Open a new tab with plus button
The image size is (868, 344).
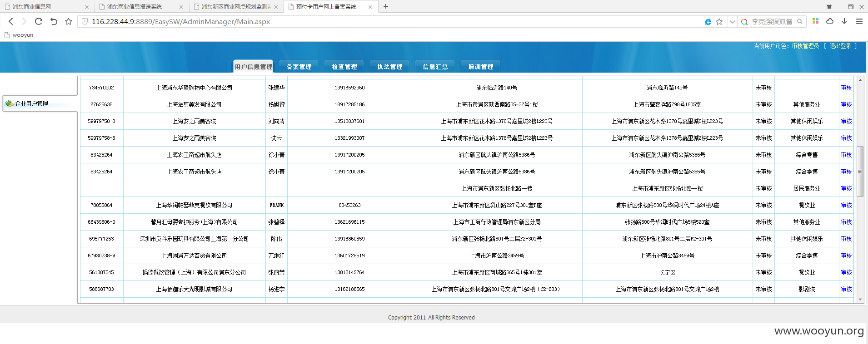[386, 6]
